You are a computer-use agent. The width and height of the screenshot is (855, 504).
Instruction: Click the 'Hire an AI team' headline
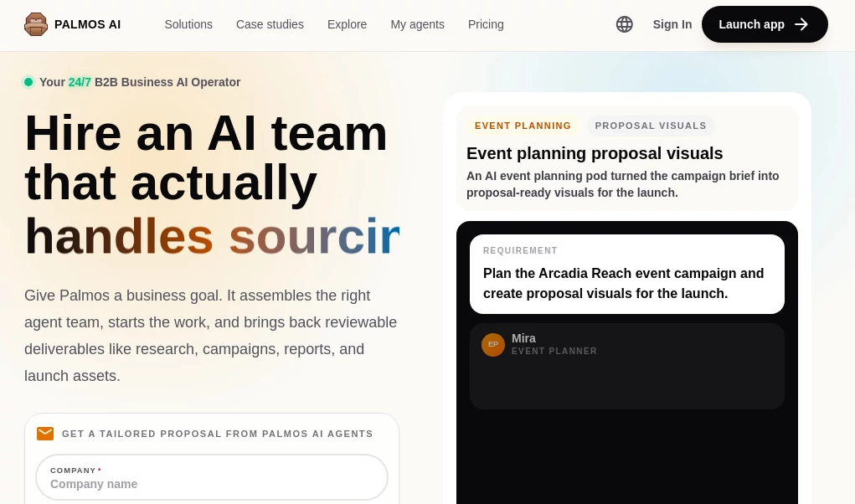(x=206, y=133)
